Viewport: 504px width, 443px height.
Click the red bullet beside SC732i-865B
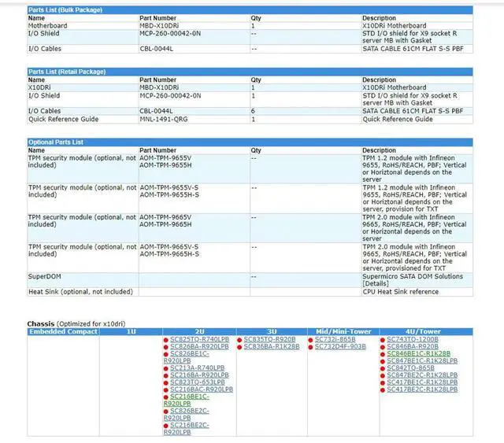pos(312,340)
